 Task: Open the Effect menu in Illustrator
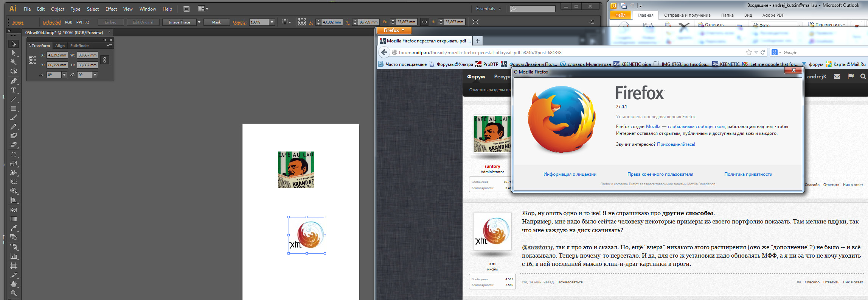[x=111, y=9]
